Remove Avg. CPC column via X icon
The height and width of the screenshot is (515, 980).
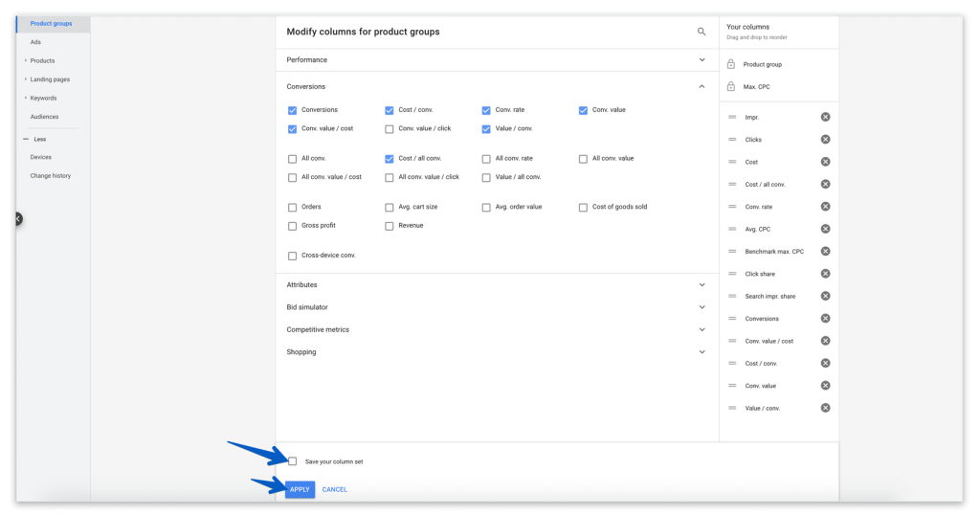(825, 229)
